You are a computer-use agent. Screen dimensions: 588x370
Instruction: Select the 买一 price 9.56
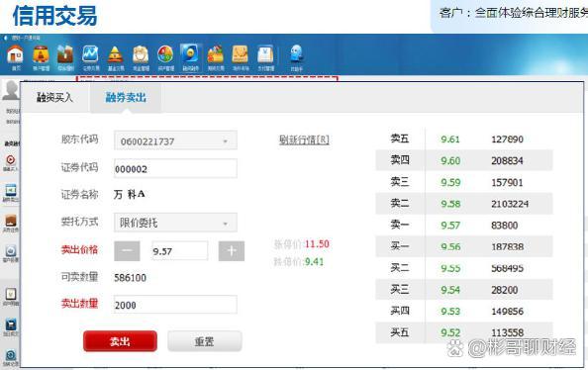tap(450, 246)
